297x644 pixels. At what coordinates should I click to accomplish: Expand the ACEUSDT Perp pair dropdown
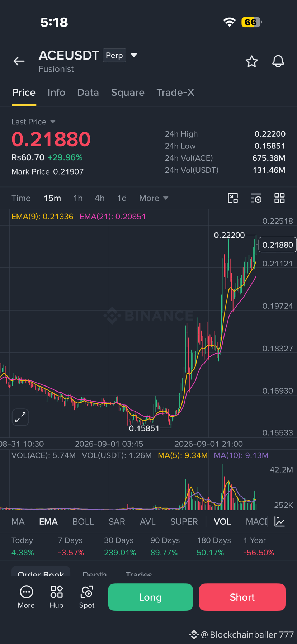click(134, 55)
